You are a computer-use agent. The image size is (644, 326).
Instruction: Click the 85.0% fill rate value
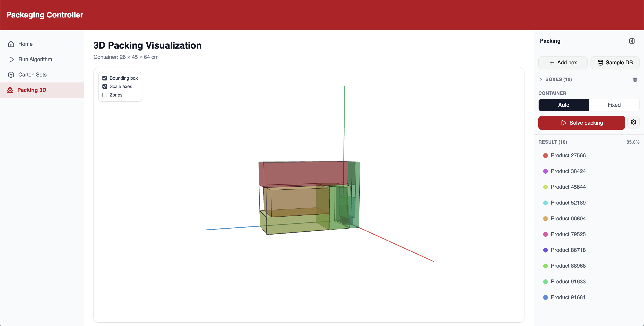pyautogui.click(x=633, y=142)
